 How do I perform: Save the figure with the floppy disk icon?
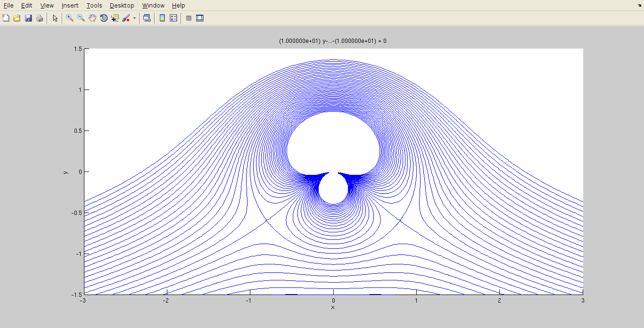pyautogui.click(x=28, y=18)
